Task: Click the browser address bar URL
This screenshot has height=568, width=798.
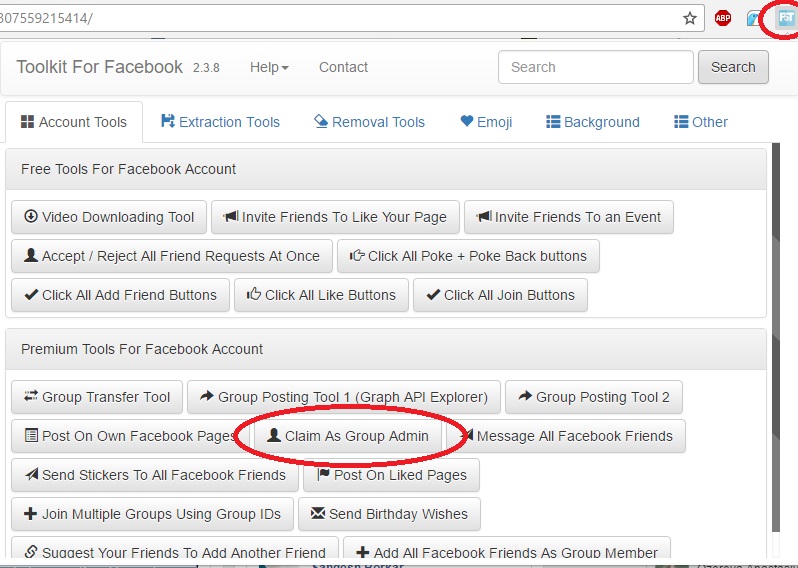Action: point(46,18)
